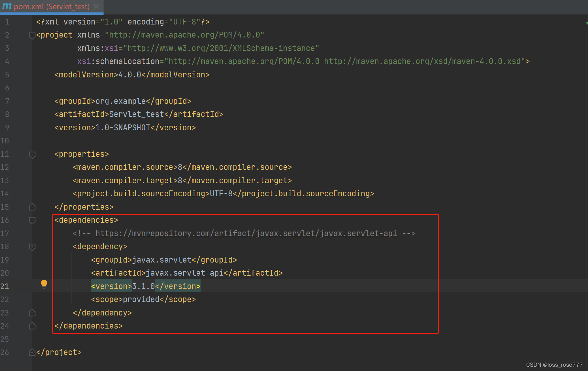
Task: Click the artifactId text Servlet_test
Action: (x=136, y=114)
